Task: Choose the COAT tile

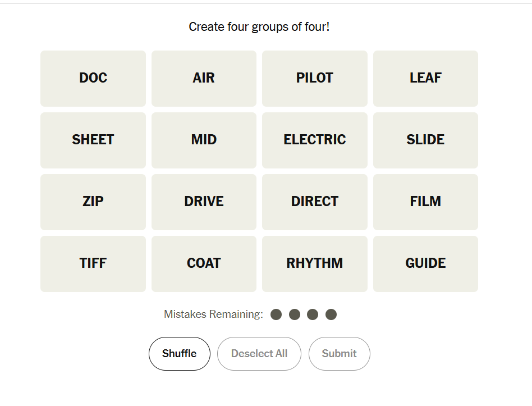Action: (x=204, y=264)
